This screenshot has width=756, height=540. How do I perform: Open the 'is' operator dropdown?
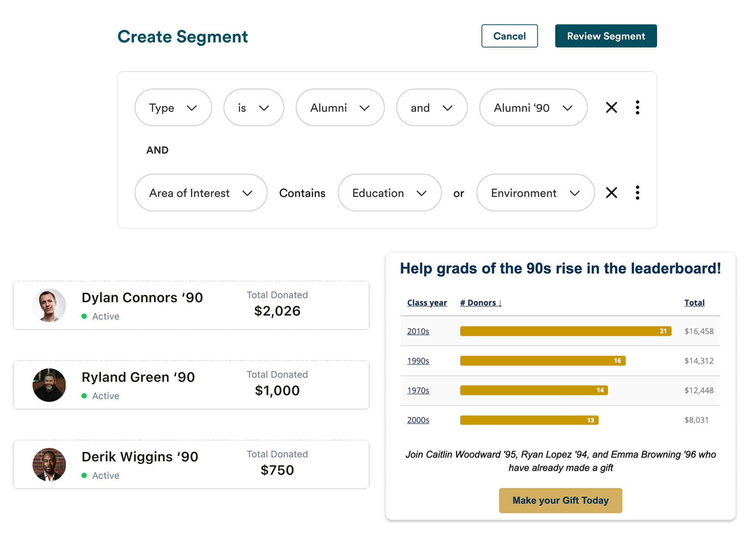coord(254,107)
